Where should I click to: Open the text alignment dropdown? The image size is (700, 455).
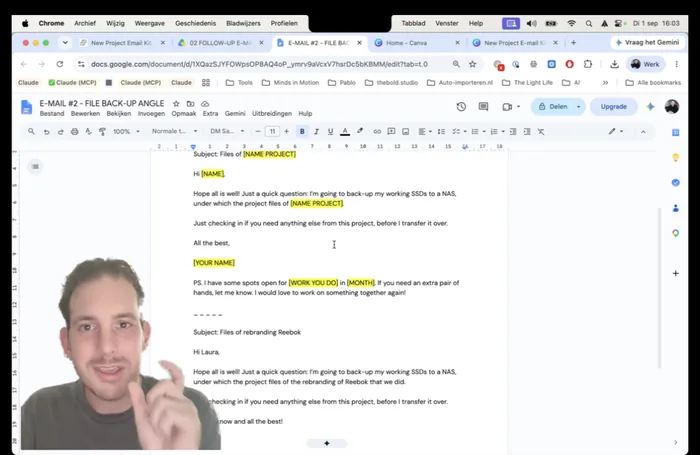[425, 132]
